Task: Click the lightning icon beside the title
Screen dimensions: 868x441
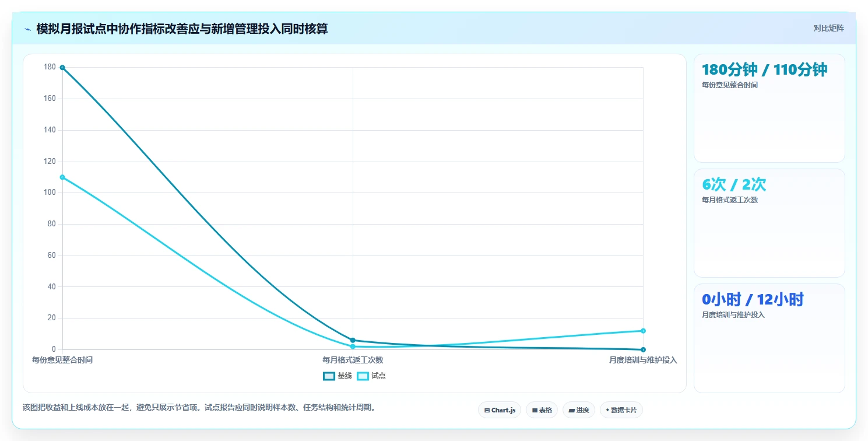Action: coord(27,29)
